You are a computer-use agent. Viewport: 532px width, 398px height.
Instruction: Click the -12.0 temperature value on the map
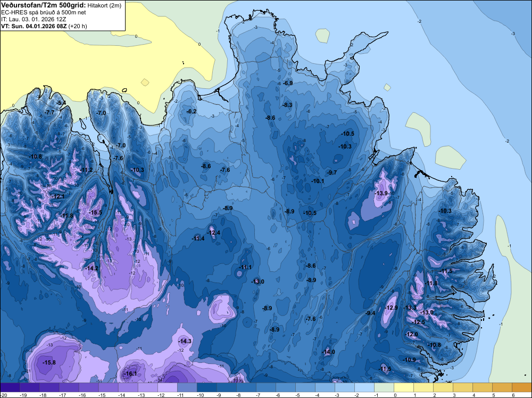coord(412,334)
